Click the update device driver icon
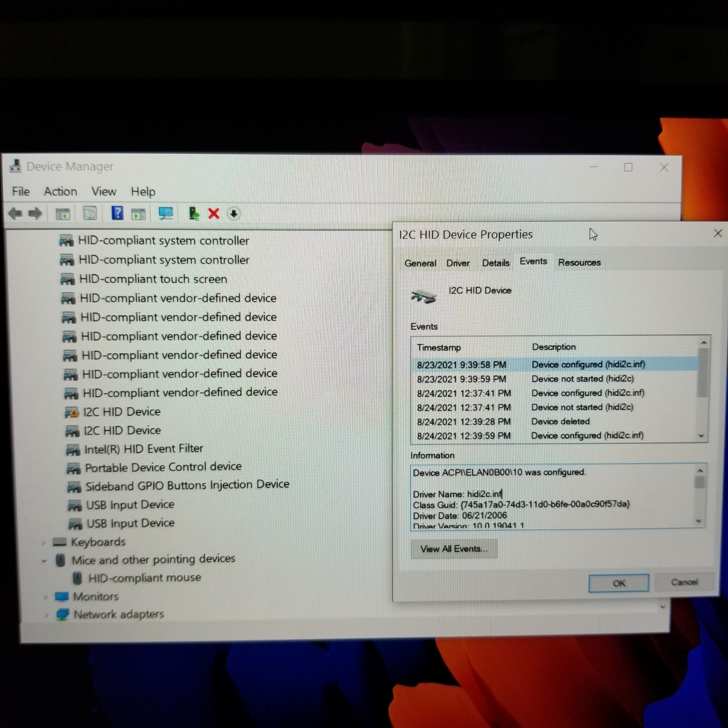The image size is (728, 728). click(x=194, y=214)
